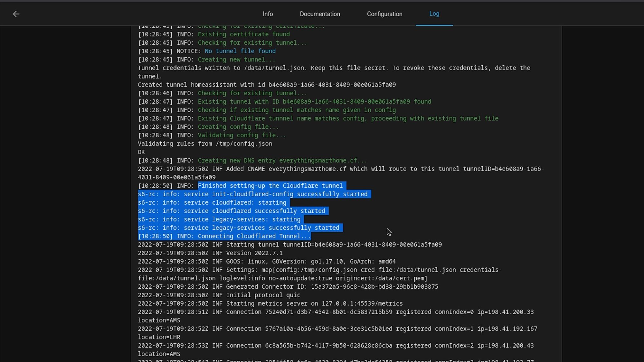Click the 'OK' validation result line

tap(141, 152)
